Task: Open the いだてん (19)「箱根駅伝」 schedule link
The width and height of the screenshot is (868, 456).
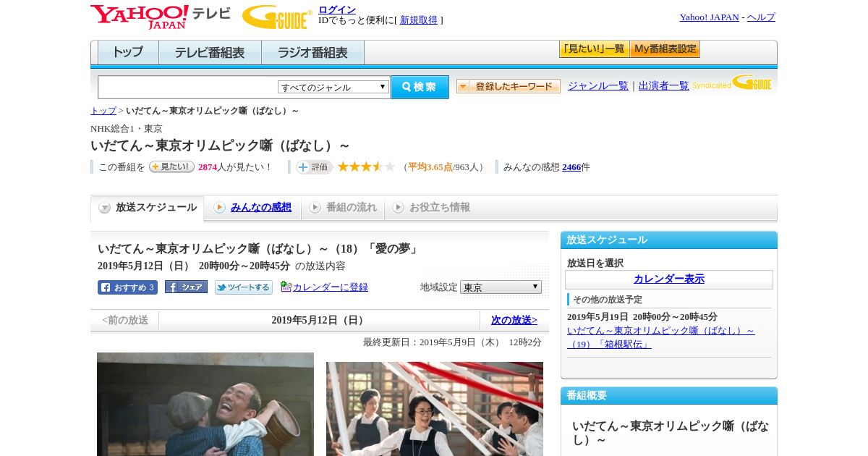Action: click(660, 337)
